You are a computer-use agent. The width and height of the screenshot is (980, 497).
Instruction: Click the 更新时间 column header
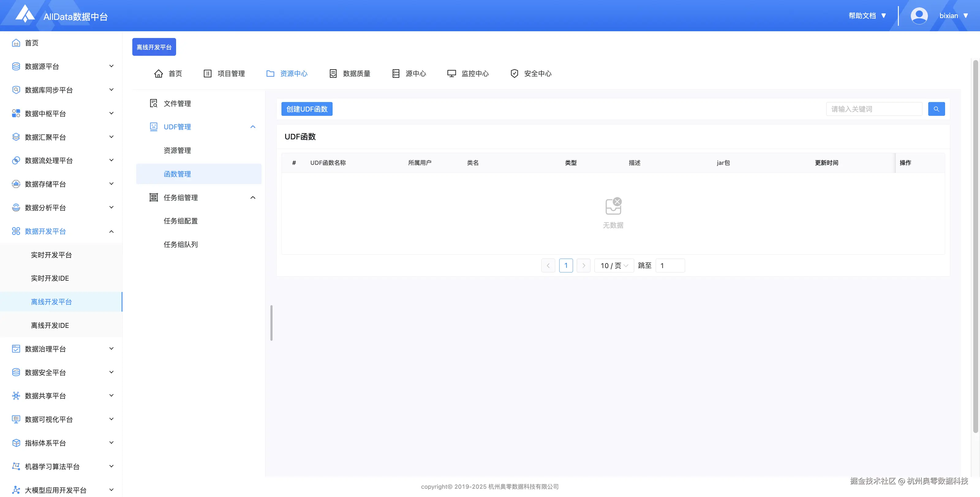point(827,163)
